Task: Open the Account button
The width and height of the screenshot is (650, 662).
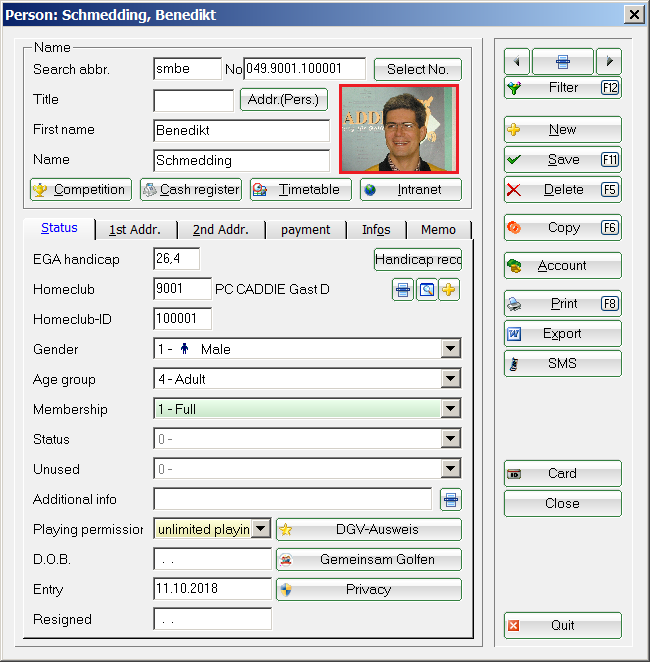Action: (563, 266)
